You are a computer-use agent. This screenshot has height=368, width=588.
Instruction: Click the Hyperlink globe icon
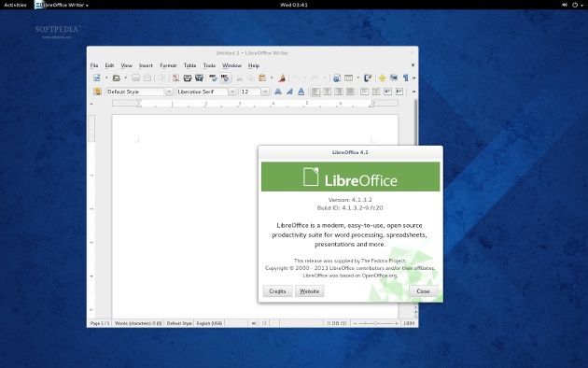point(336,78)
